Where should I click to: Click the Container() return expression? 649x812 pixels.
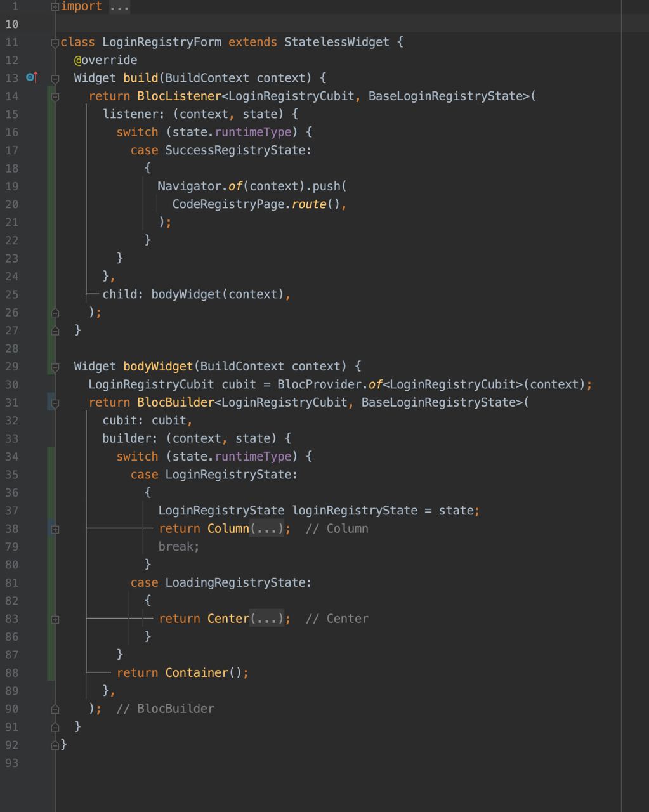(203, 672)
